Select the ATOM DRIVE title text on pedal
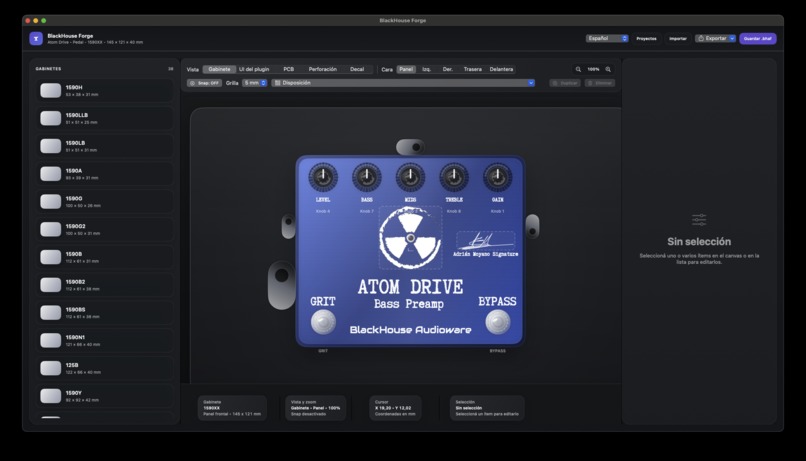The image size is (806, 461). click(x=410, y=287)
